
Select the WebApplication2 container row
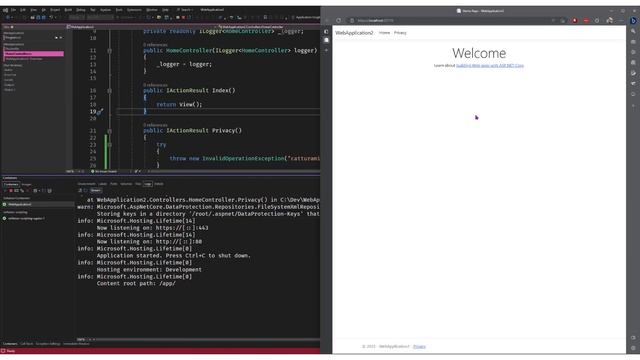coord(38,204)
